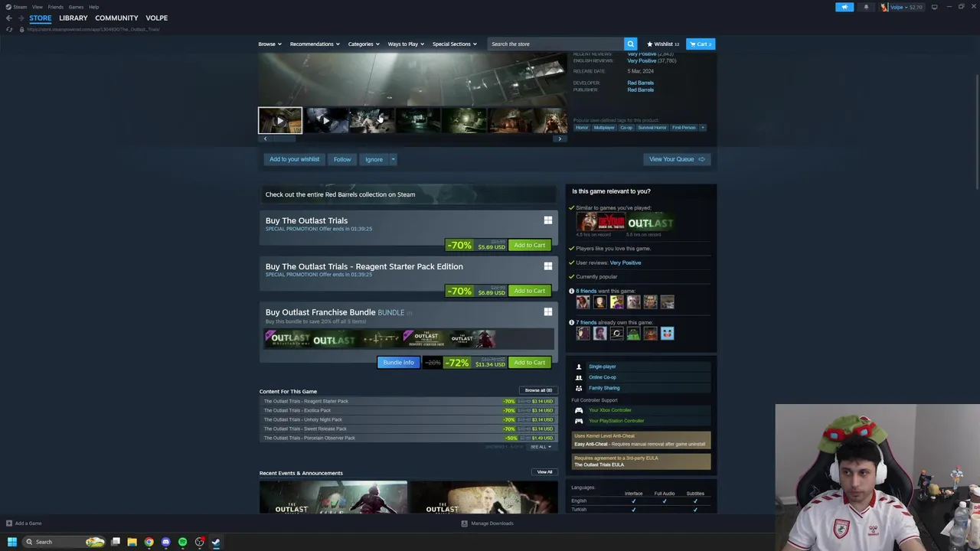The image size is (980, 551).
Task: Click the Ignore button
Action: click(374, 159)
